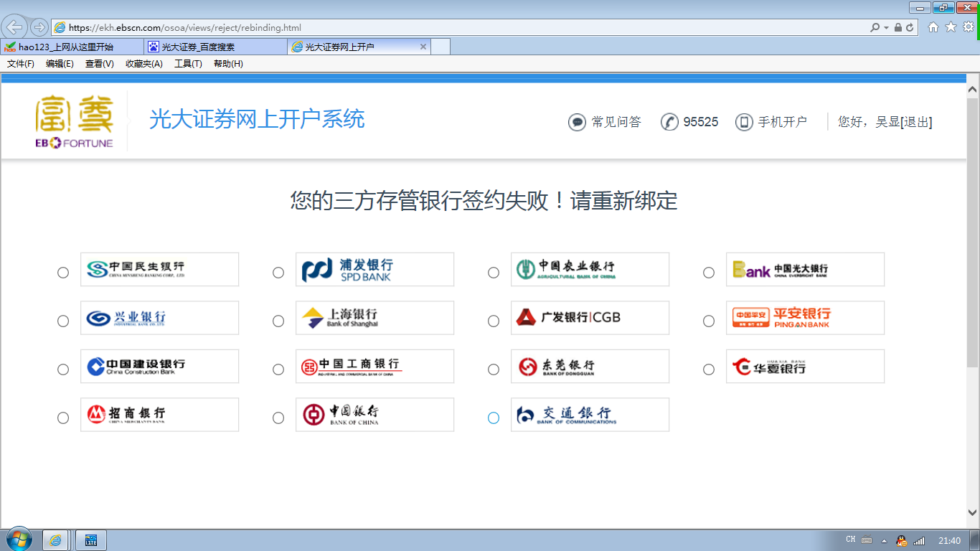Select the 平安银行 radio button

[x=709, y=321]
